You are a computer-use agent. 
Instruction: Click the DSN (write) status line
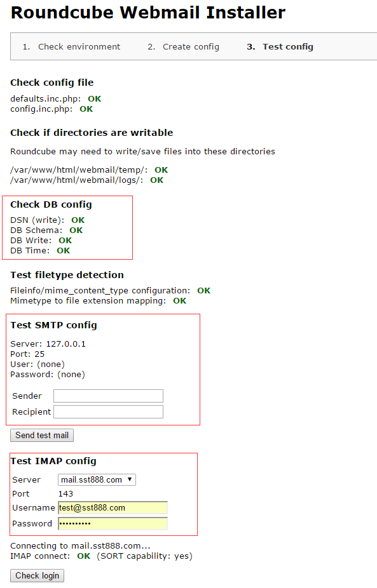pyautogui.click(x=47, y=220)
